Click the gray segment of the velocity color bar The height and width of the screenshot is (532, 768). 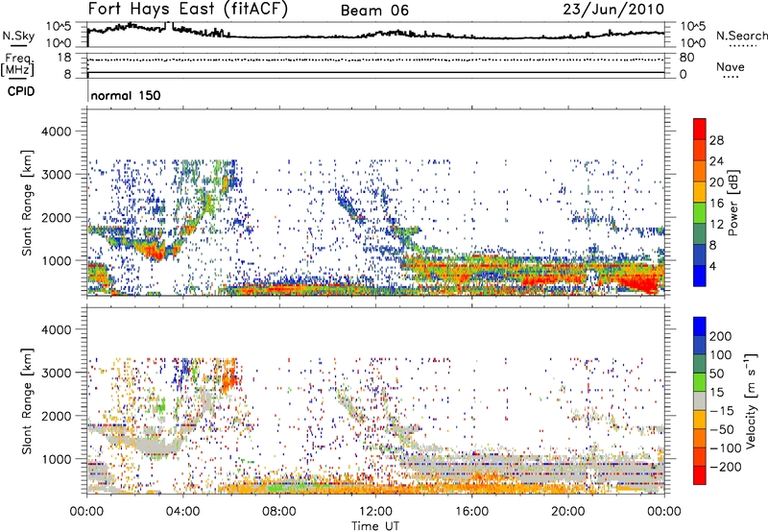[700, 400]
